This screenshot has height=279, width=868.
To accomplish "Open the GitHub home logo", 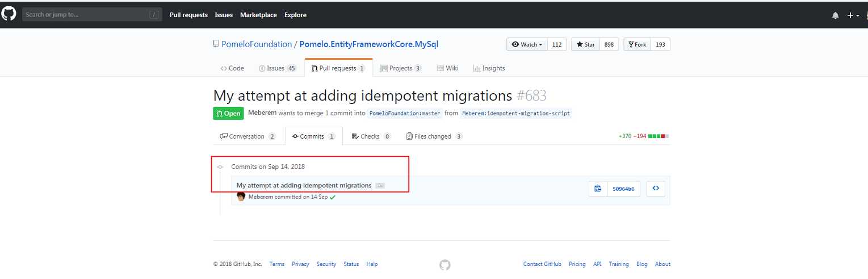I will (x=9, y=14).
